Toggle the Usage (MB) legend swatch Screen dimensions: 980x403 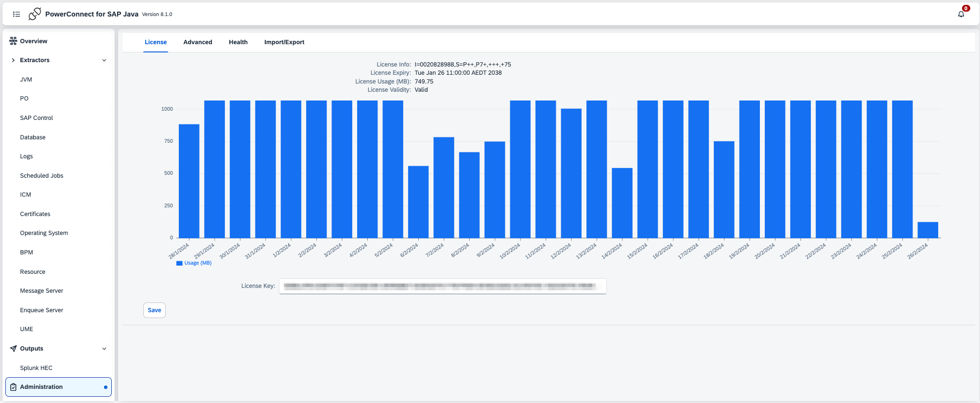(x=179, y=263)
